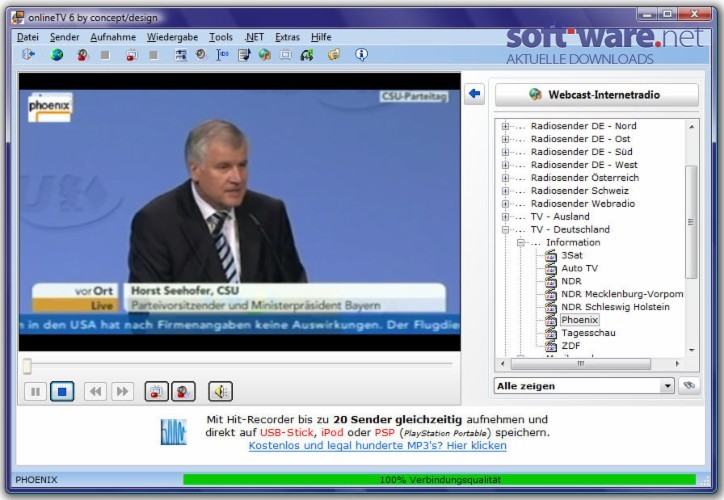Stop playback with the blue square button
The height and width of the screenshot is (500, 724).
click(62, 392)
